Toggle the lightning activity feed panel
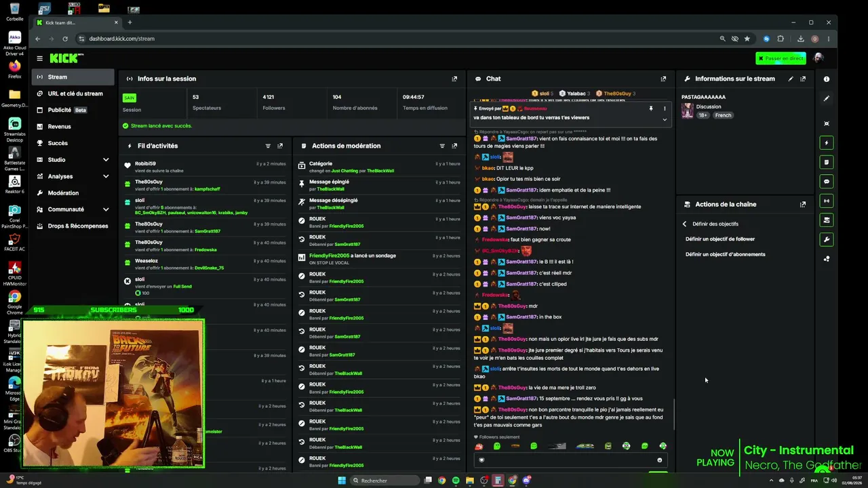Screen dimensions: 868x488 pyautogui.click(x=827, y=143)
